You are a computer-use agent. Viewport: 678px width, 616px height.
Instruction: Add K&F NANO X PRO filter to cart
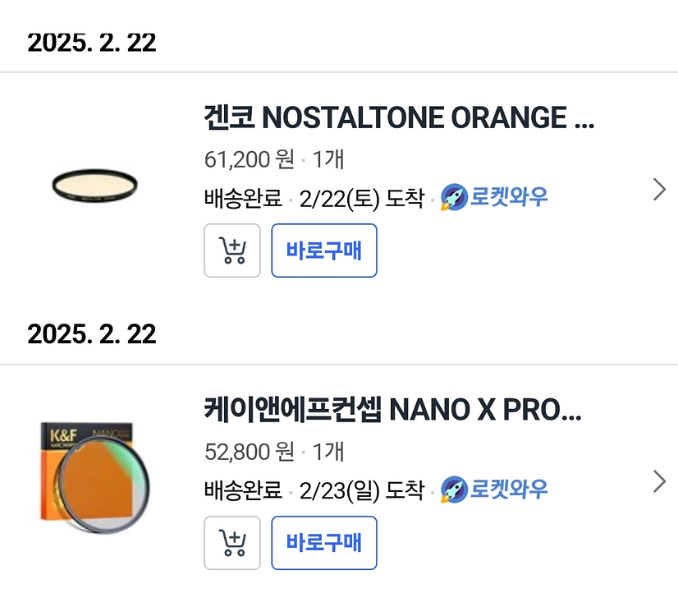tap(232, 543)
